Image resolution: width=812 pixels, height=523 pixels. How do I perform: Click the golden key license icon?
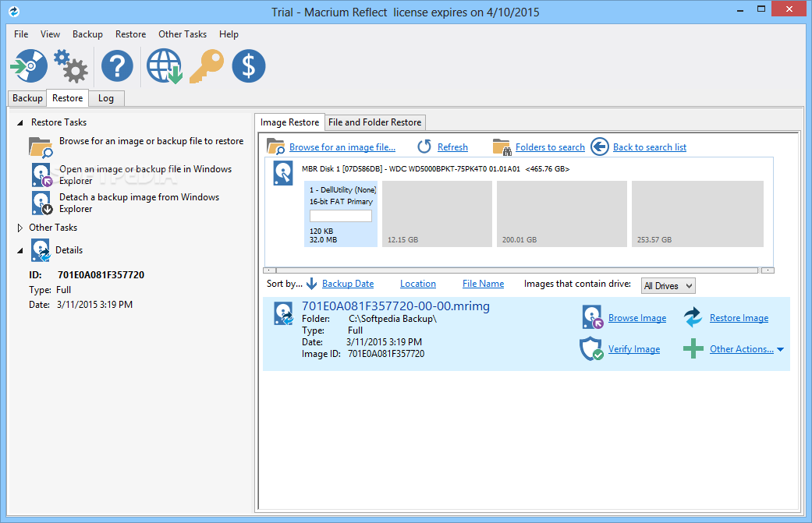[207, 65]
